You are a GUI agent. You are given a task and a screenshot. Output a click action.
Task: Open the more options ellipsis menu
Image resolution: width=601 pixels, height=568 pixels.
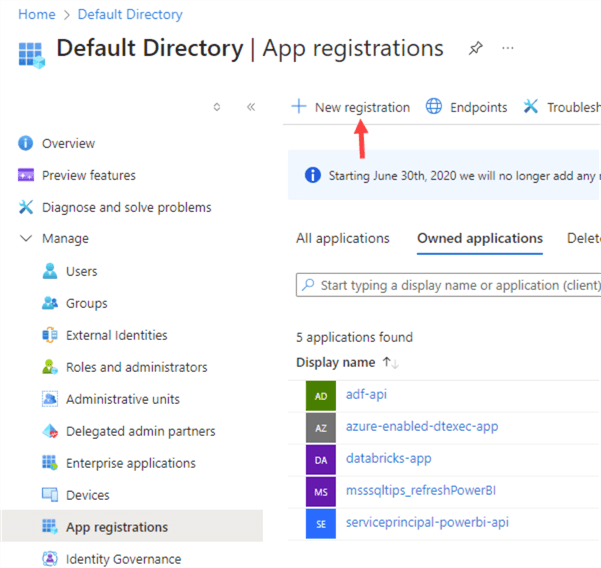pos(508,49)
